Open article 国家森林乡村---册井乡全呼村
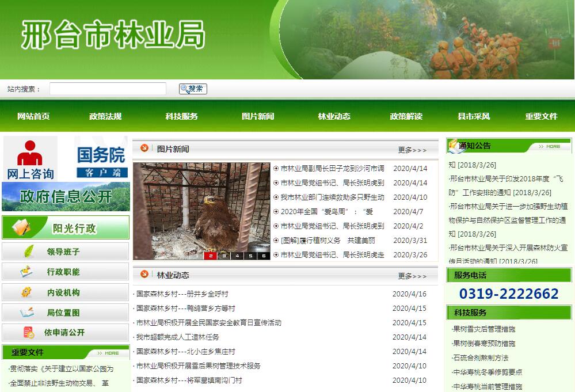Image resolution: width=575 pixels, height=392 pixels. coord(182,294)
